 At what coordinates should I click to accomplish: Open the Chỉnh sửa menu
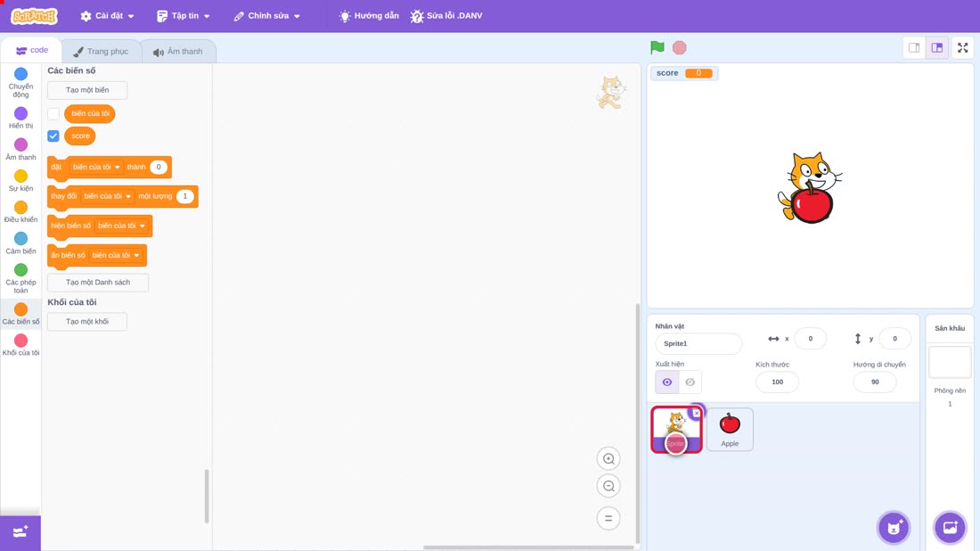click(267, 16)
